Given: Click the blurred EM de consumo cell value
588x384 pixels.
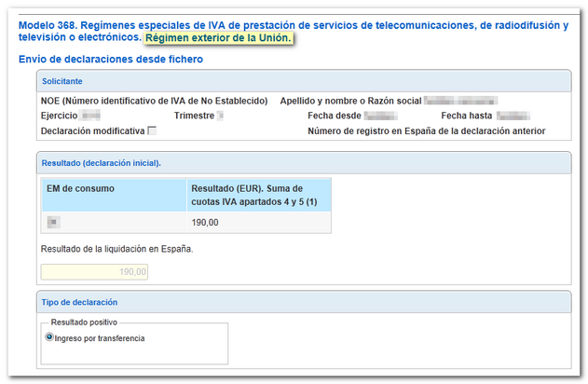Looking at the screenshot, I should point(53,223).
